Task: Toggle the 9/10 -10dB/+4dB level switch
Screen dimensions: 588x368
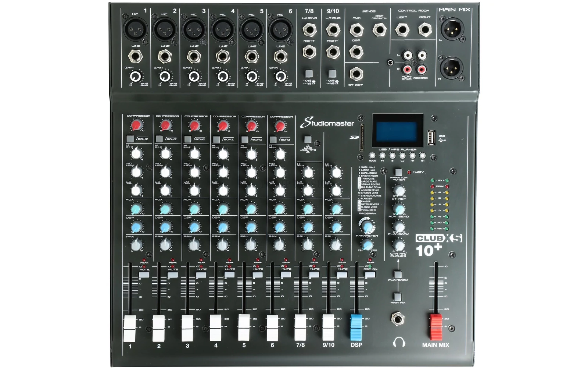Action: (x=332, y=73)
